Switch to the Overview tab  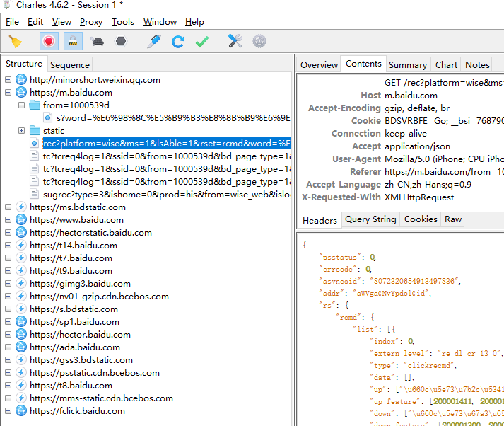320,64
